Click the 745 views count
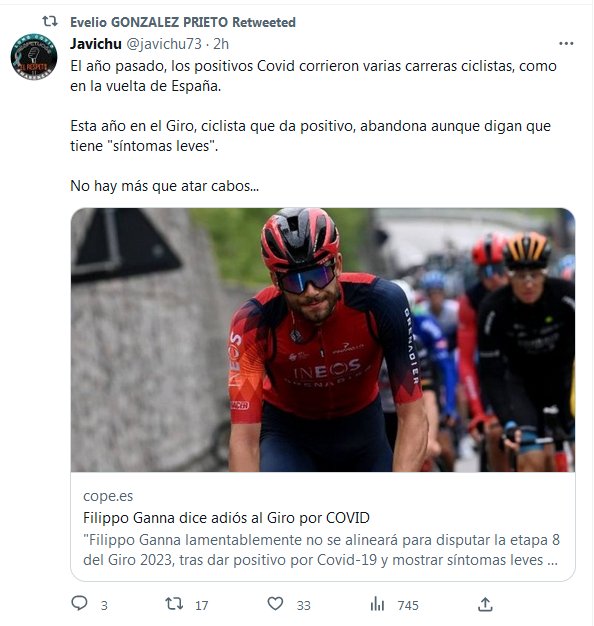 (x=408, y=606)
